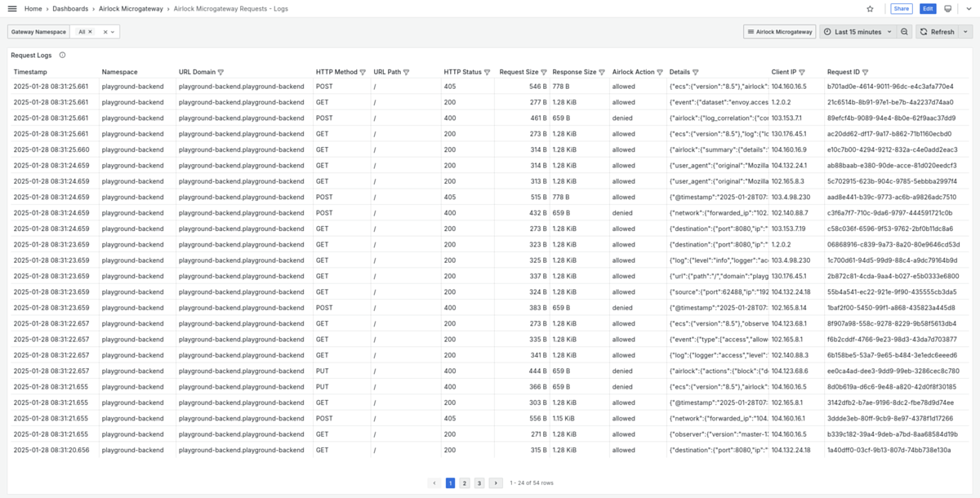Expand the Gateway Namespace dropdown chevron

(113, 32)
